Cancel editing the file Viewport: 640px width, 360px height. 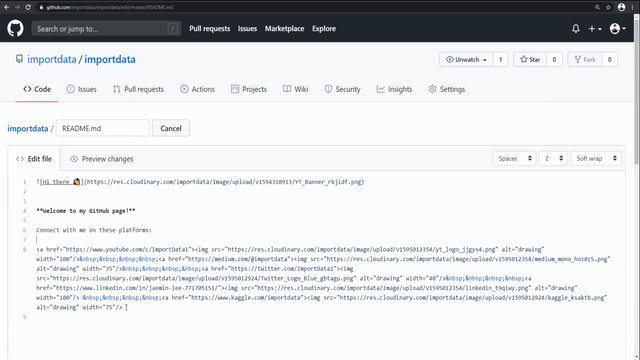click(x=171, y=128)
